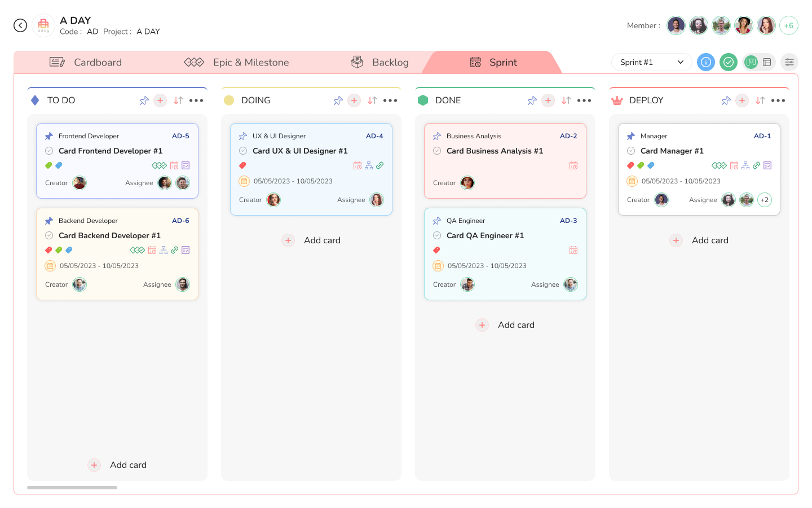Screen dimensions: 812x508
Task: Mark Card Frontend Developer #1 complete
Action: (x=49, y=151)
